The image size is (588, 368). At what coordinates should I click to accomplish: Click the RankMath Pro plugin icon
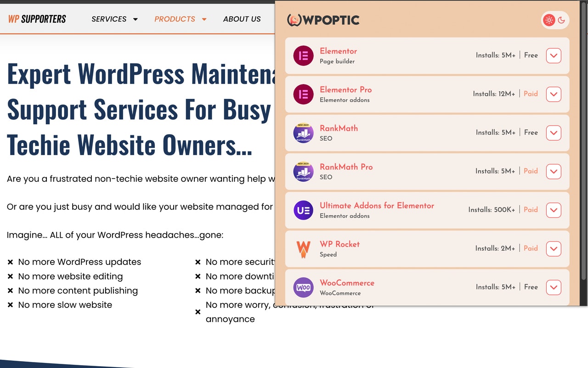(303, 172)
